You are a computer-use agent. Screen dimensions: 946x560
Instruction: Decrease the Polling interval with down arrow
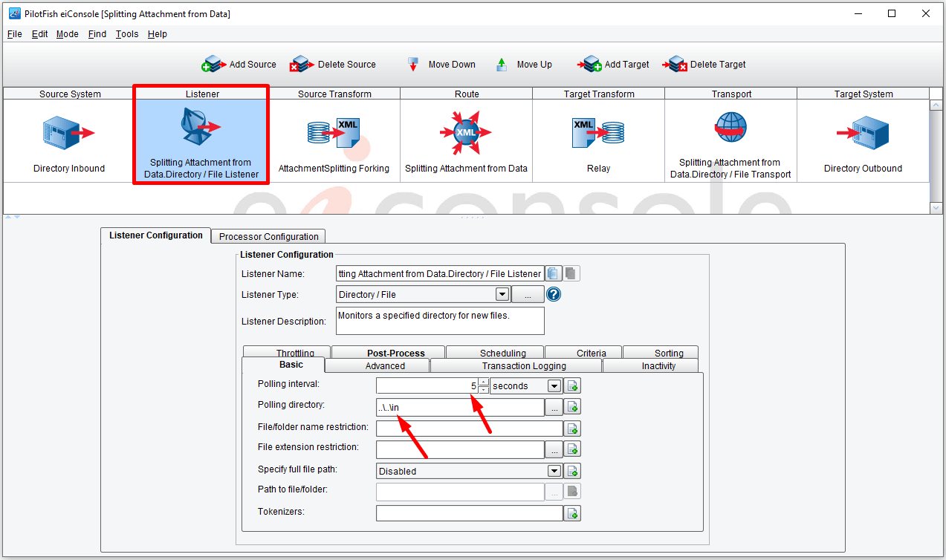click(x=484, y=390)
